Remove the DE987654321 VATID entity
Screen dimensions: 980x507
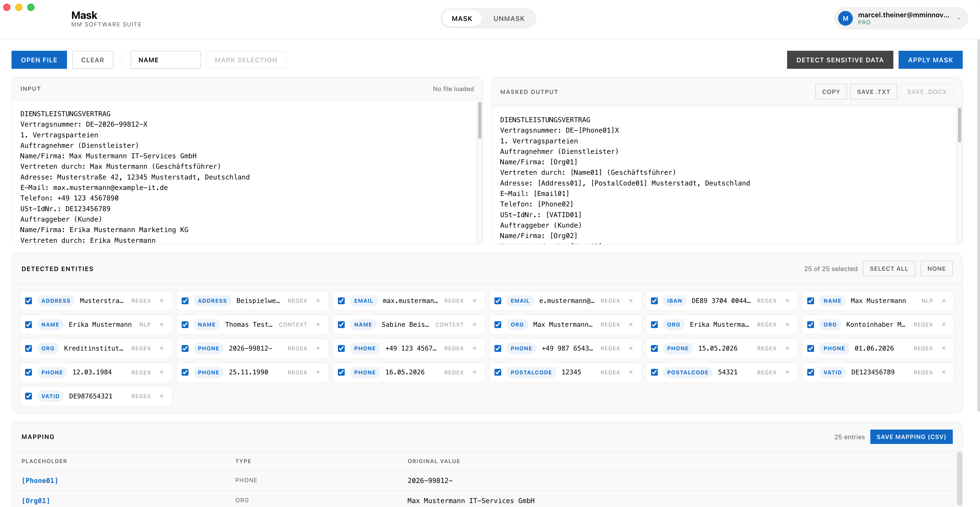(162, 396)
